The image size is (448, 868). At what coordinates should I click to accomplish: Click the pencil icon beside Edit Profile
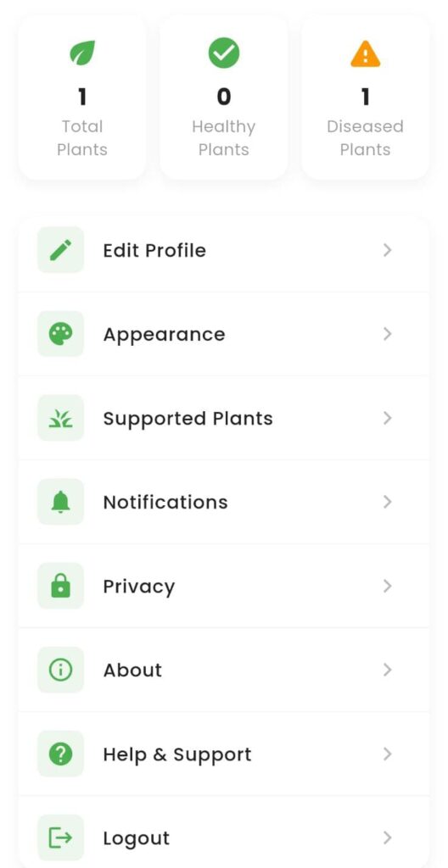point(60,250)
